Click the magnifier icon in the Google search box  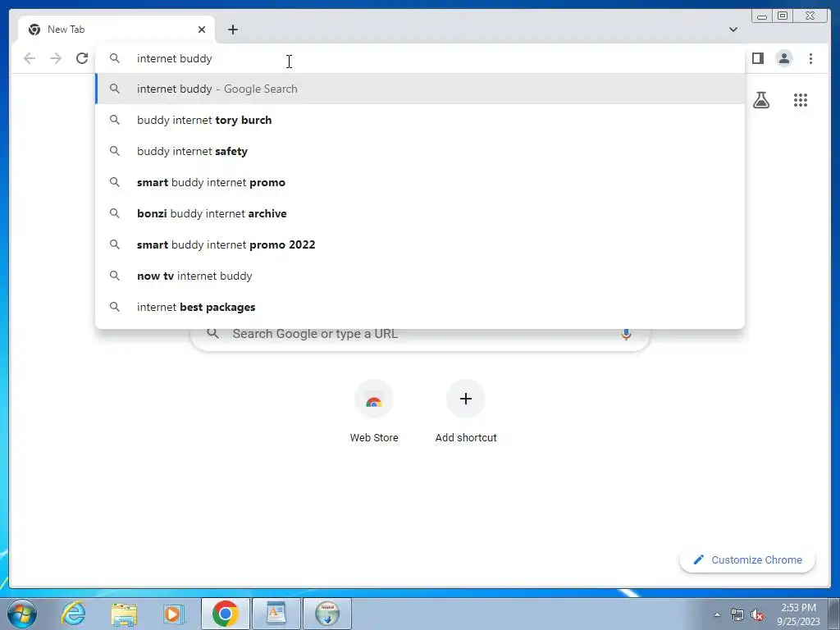212,333
